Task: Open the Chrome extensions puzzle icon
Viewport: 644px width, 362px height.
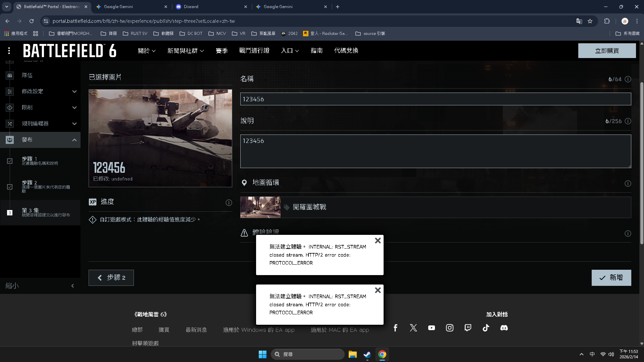Action: coord(607,21)
